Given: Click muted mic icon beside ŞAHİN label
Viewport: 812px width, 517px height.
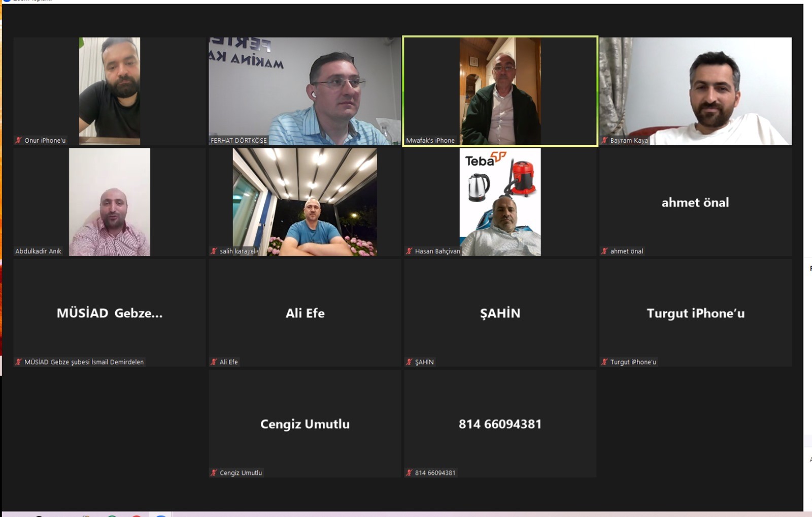Looking at the screenshot, I should [x=409, y=362].
